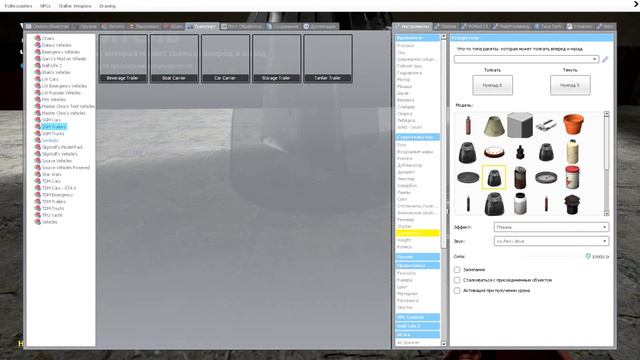Expand the Half-Life 2 tool category
640x360 pixels.
click(418, 326)
